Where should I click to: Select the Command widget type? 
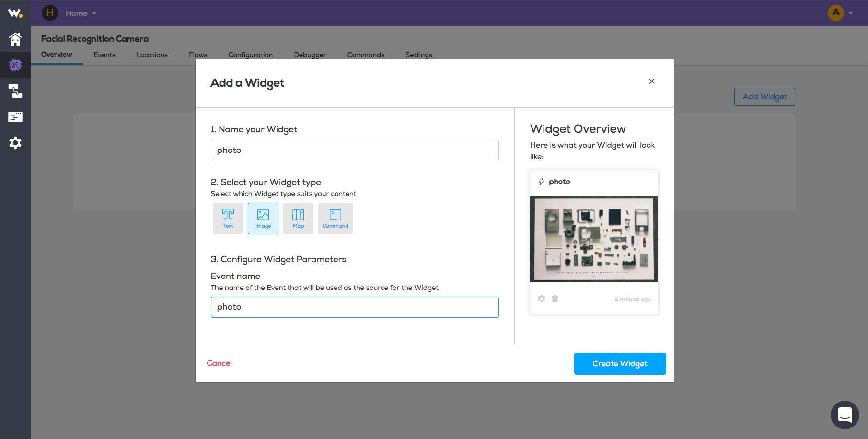(x=336, y=219)
